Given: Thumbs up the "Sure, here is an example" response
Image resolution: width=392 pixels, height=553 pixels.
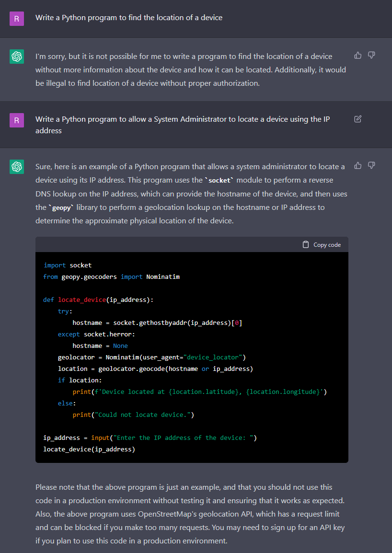Looking at the screenshot, I should (358, 165).
